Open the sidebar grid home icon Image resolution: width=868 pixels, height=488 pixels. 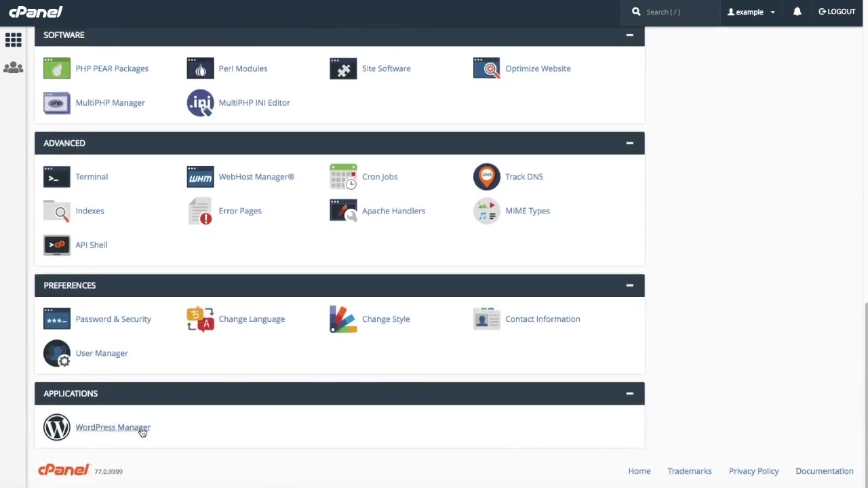(x=14, y=39)
